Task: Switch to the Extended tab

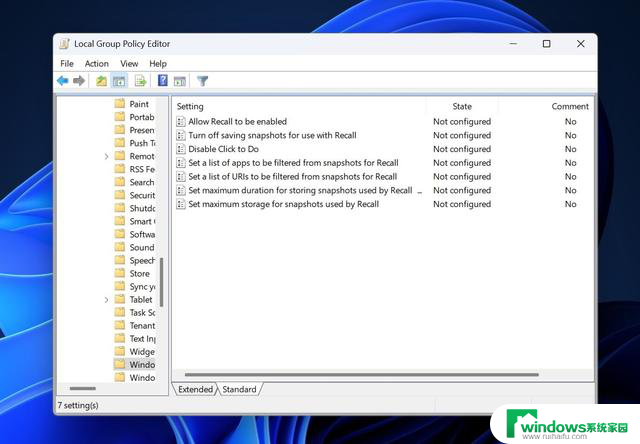Action: click(x=196, y=389)
